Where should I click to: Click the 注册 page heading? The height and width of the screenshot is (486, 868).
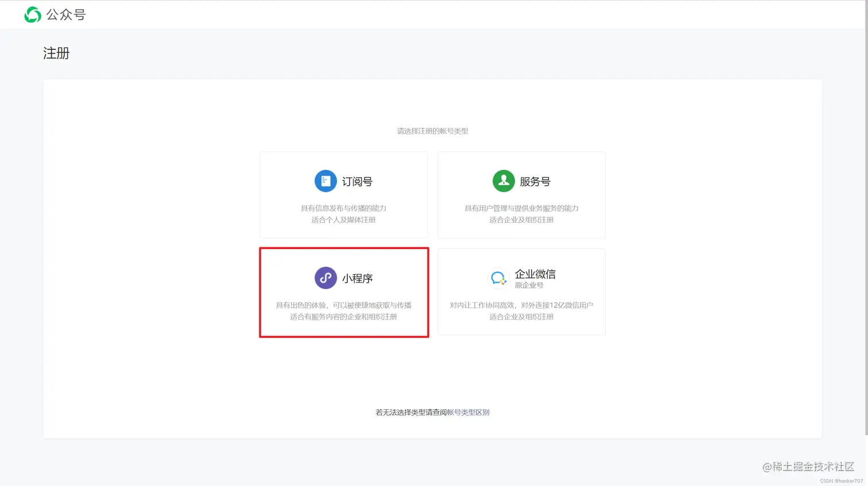coord(56,53)
